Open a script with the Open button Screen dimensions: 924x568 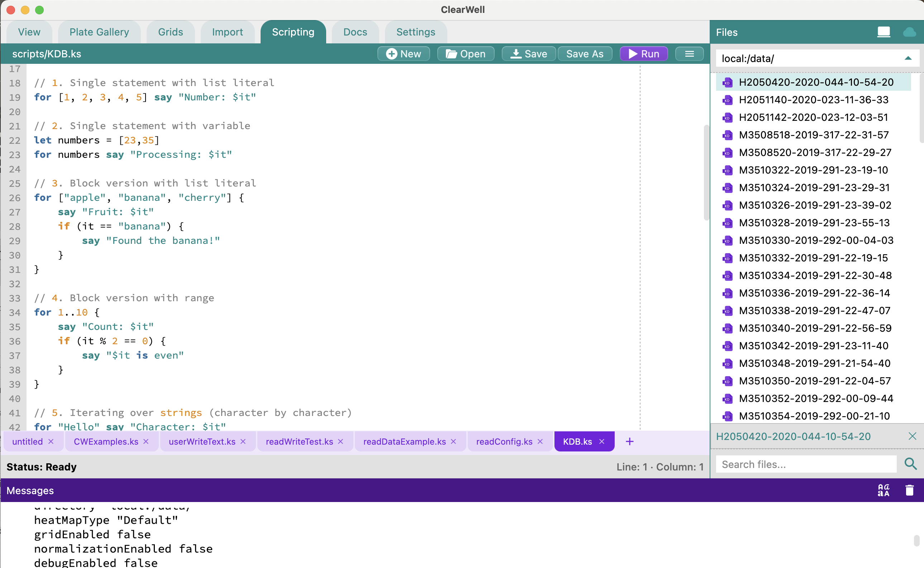pos(465,54)
